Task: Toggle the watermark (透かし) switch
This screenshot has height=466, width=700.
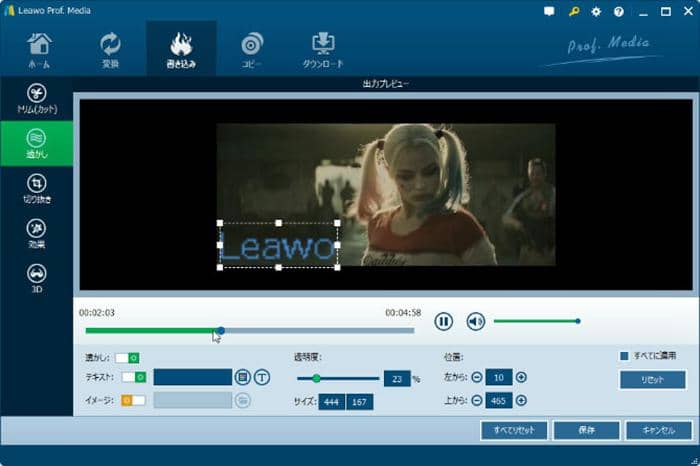Action: pos(127,357)
